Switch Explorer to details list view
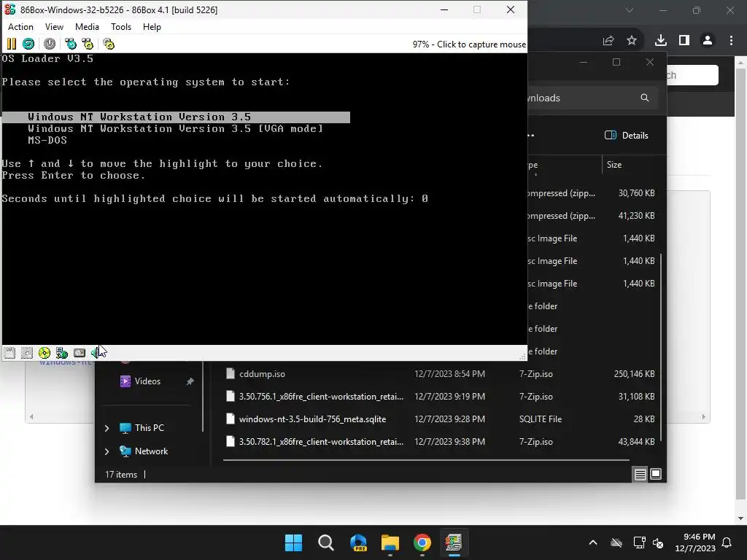 coord(640,474)
